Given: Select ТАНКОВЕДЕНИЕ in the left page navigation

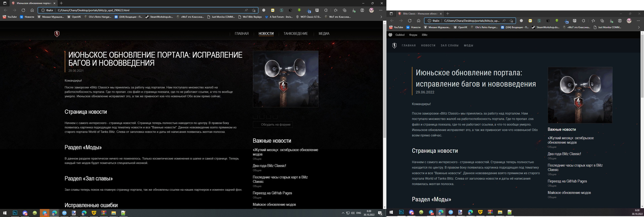Looking at the screenshot, I should coord(296,34).
